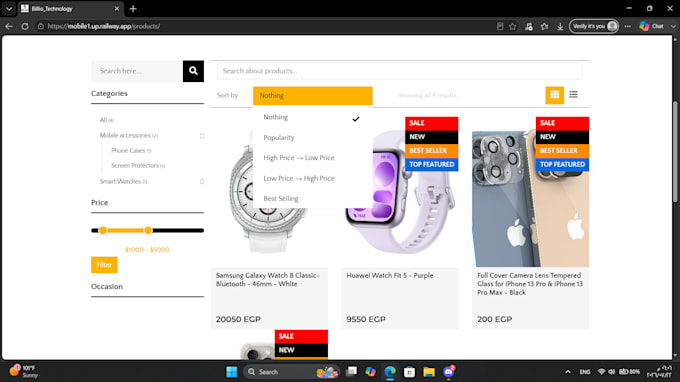This screenshot has width=680, height=382.
Task: Open Microsoft Store from taskbar
Action: (409, 372)
